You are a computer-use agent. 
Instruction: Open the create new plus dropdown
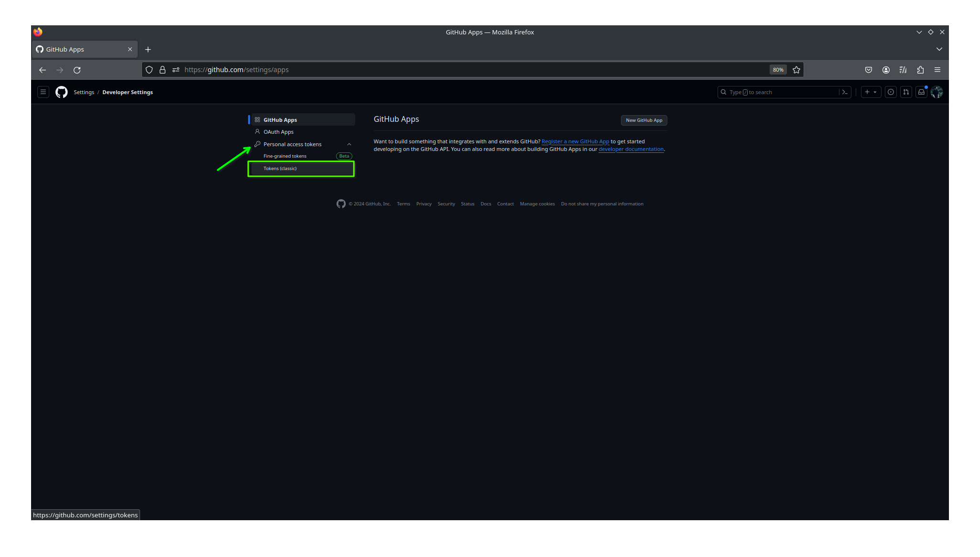pyautogui.click(x=871, y=92)
